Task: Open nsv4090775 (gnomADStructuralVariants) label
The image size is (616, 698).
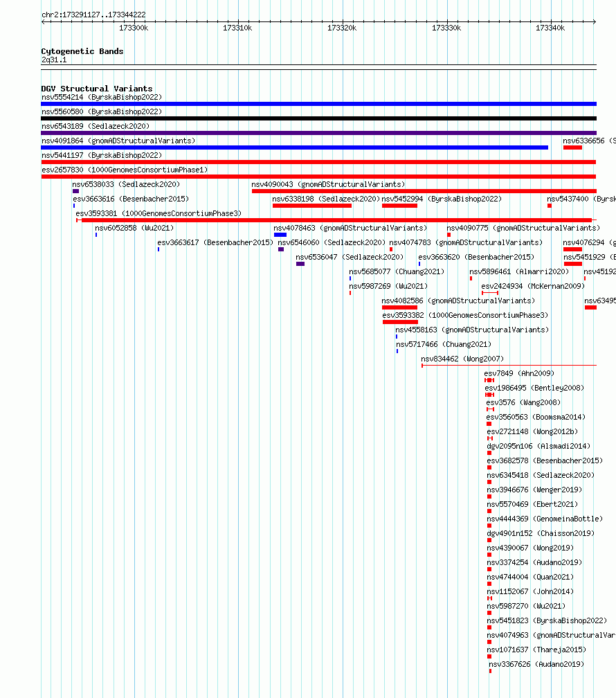Action: coord(523,228)
